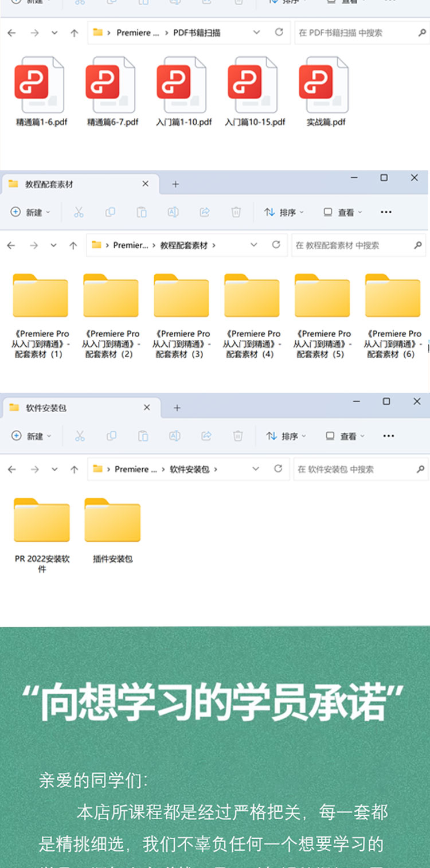Go up one level in 软件安装包 window
Screen dimensions: 430x868
[74, 470]
